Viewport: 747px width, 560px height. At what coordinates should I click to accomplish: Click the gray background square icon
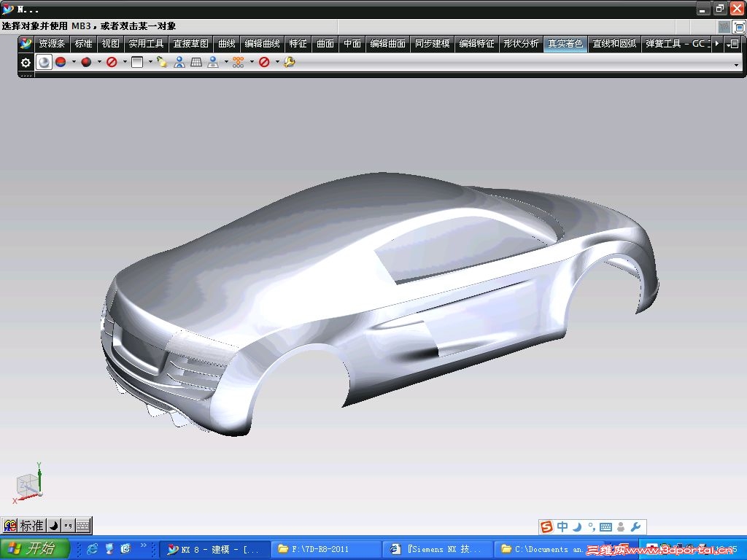coord(137,62)
